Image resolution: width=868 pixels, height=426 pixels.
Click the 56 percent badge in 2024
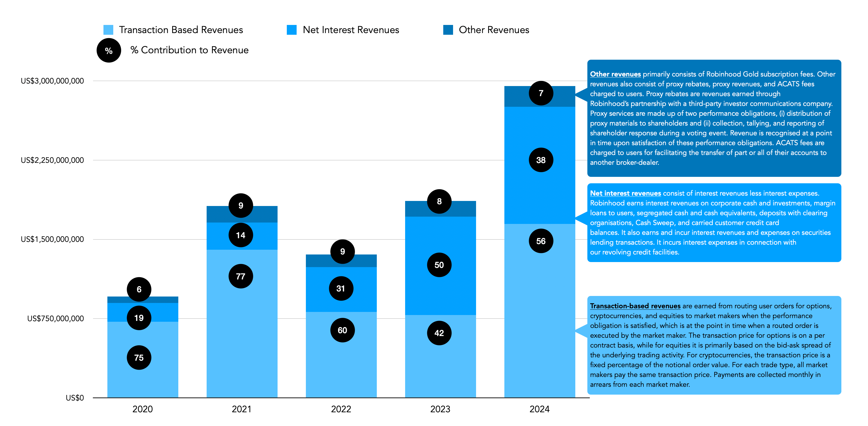pos(541,241)
